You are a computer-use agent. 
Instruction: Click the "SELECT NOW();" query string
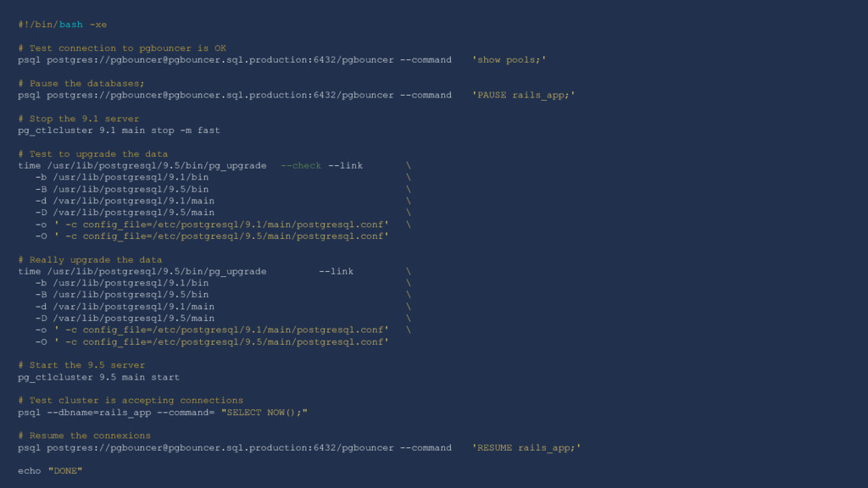264,413
